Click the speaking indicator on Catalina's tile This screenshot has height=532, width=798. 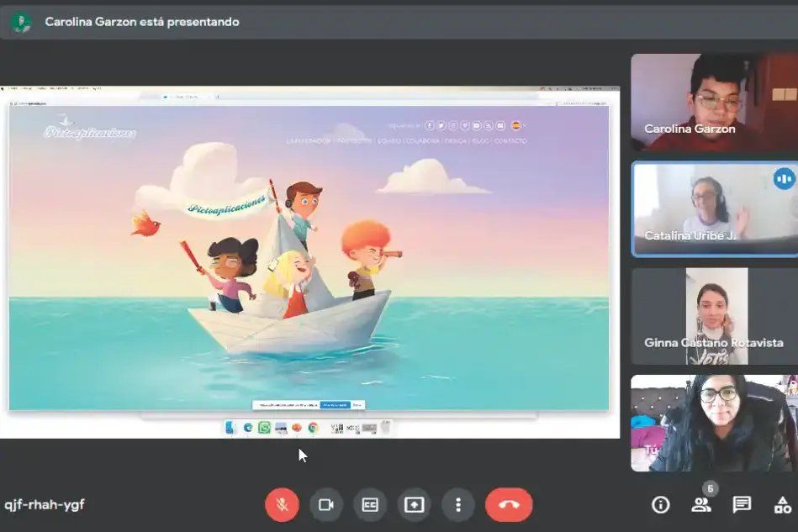784,178
